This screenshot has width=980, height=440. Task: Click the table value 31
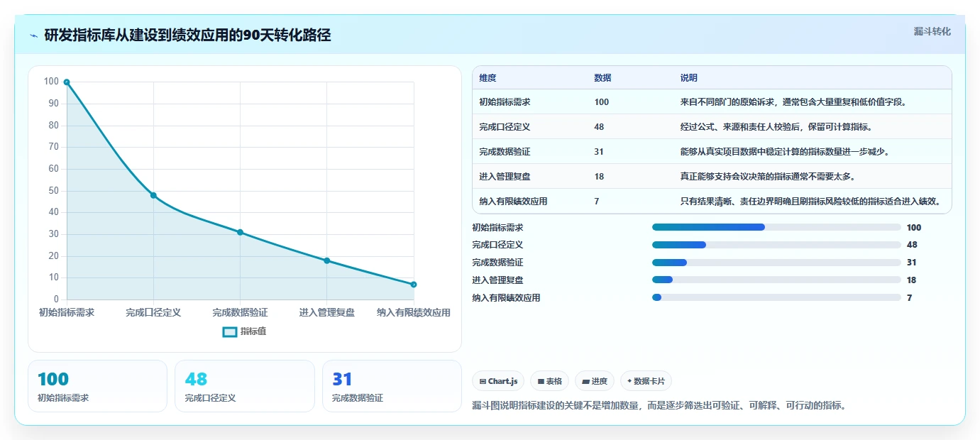click(x=600, y=152)
